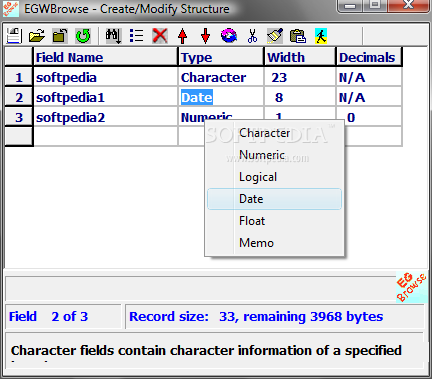Click the empty new-row field name cell
432x379 pixels.
click(105, 136)
